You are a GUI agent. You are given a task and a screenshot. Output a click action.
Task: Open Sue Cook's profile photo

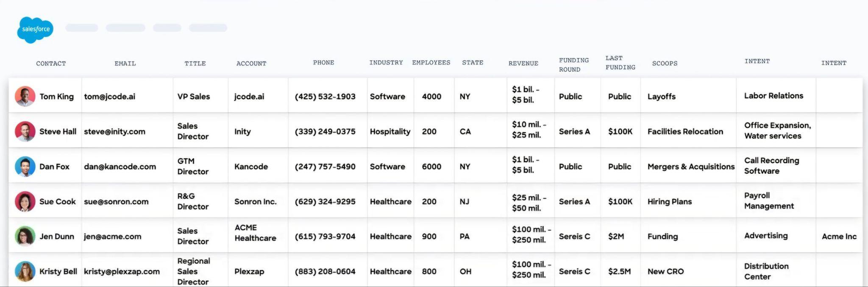pos(25,201)
